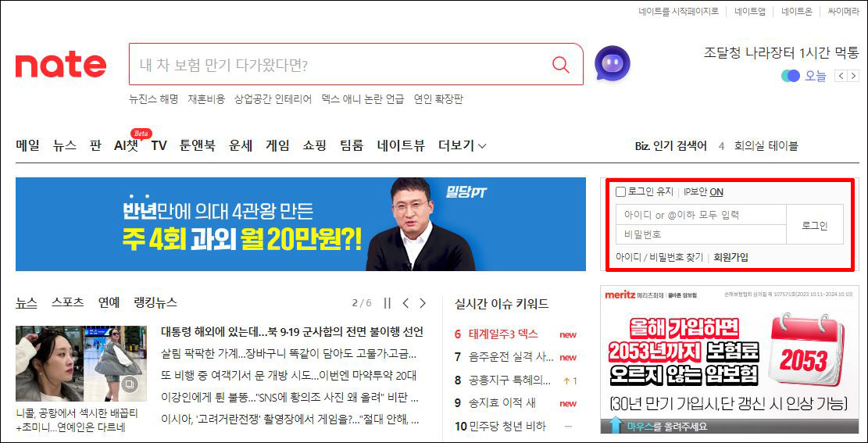
Task: Open 툰앤북 menu item
Action: pyautogui.click(x=198, y=145)
